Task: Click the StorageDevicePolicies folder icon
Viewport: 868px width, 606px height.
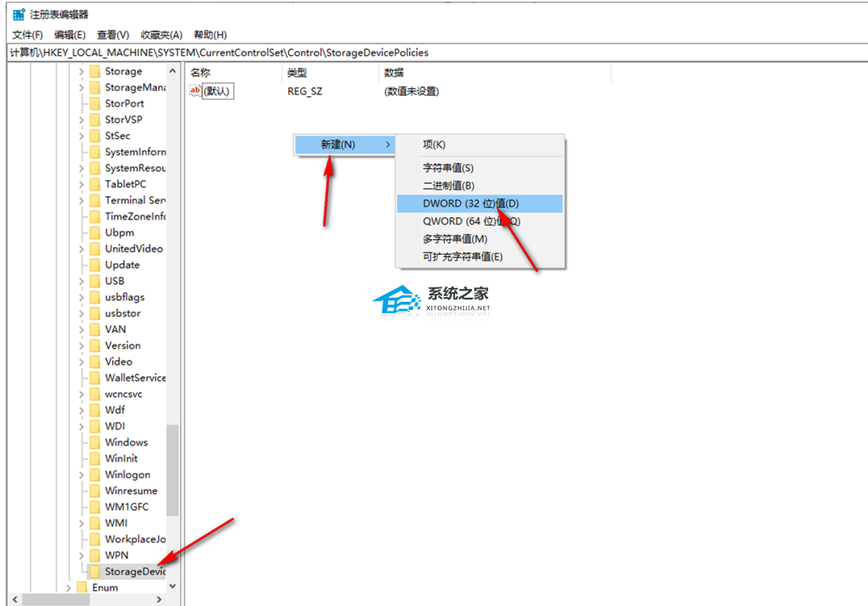Action: click(97, 571)
